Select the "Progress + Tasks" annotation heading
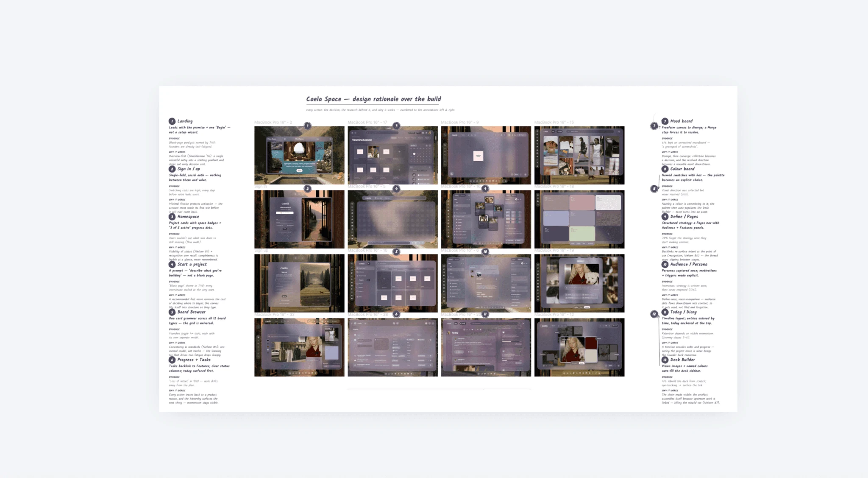Screen dimensions: 868x478 (194, 360)
